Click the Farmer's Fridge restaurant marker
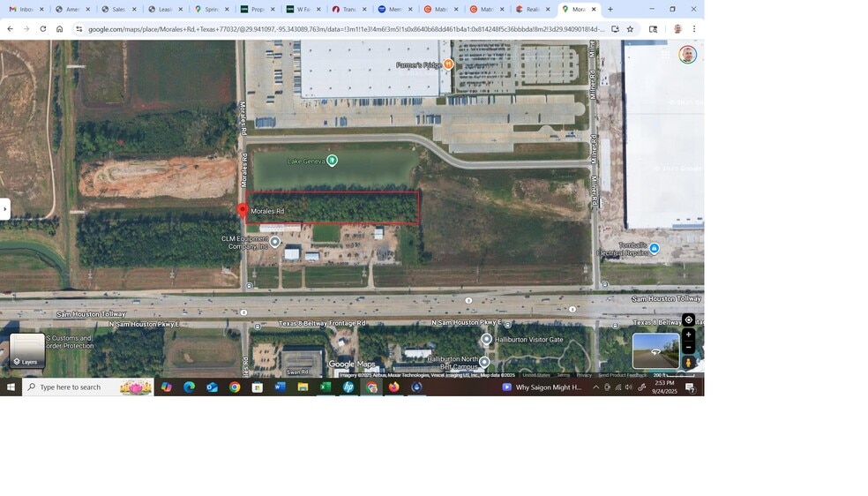Viewport: 868px width, 496px height. coord(448,64)
